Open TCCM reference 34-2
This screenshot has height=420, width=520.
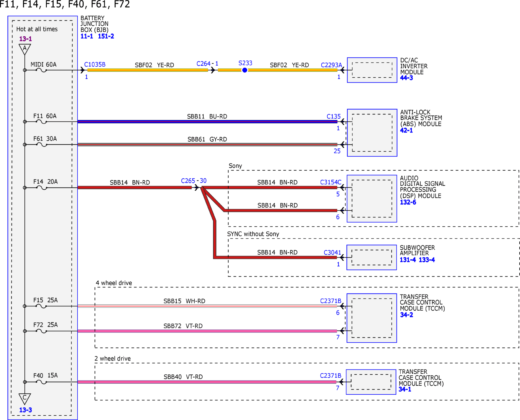[x=406, y=315]
